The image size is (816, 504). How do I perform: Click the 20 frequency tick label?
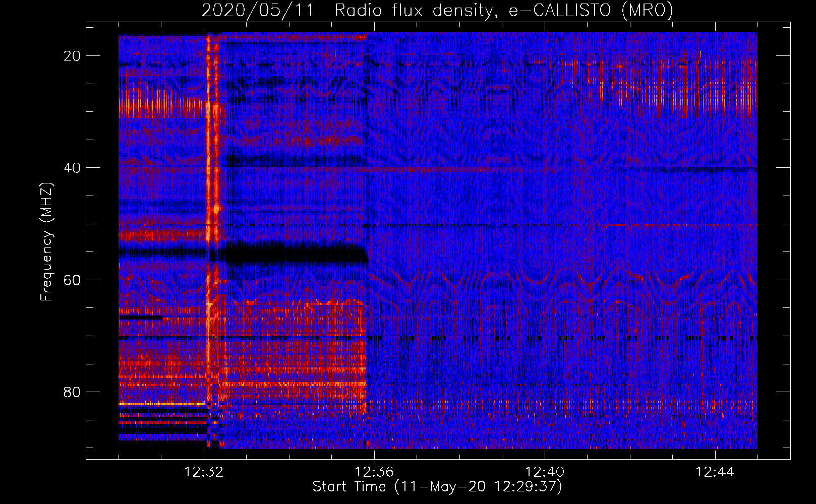coord(73,56)
